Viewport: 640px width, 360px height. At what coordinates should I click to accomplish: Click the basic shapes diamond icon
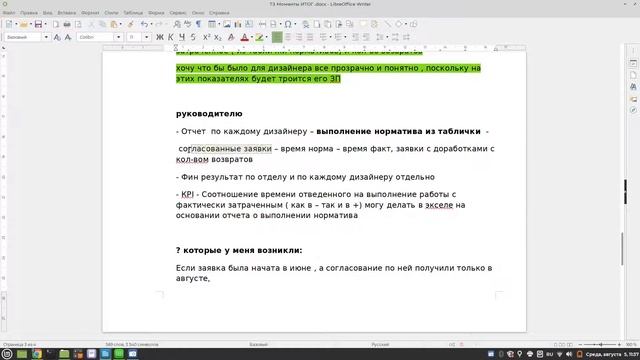(x=399, y=24)
